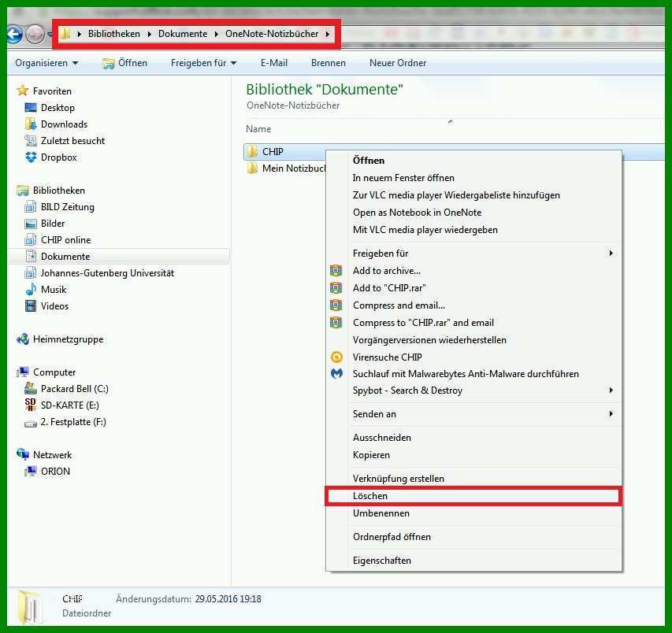The image size is (672, 633).
Task: Select Vorgängerversionen wiederherstellen
Action: pos(473,340)
